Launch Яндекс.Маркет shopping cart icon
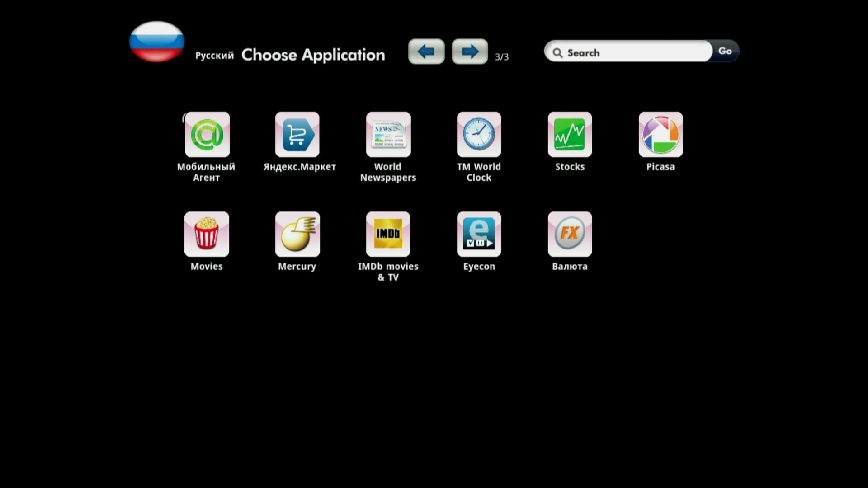Viewport: 868px width, 488px height. tap(297, 135)
